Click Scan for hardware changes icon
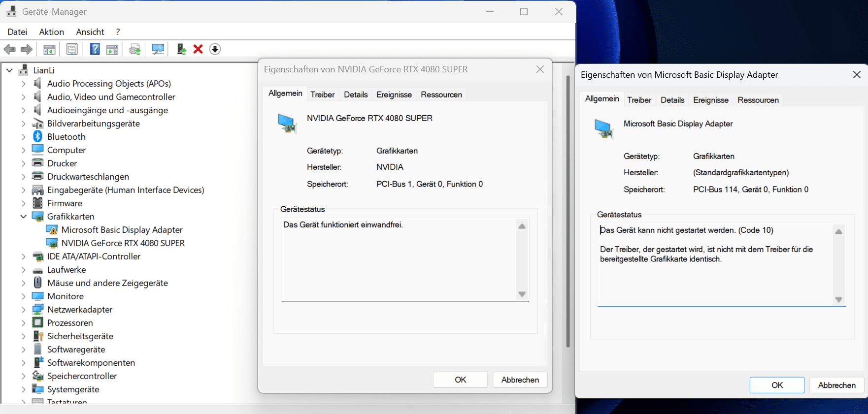This screenshot has height=414, width=868. click(x=158, y=49)
